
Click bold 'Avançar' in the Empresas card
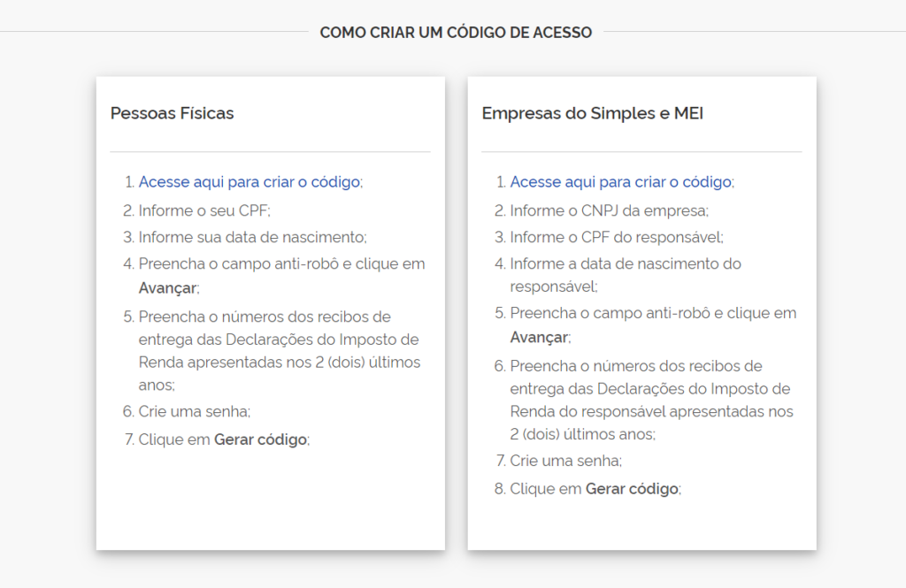[540, 337]
